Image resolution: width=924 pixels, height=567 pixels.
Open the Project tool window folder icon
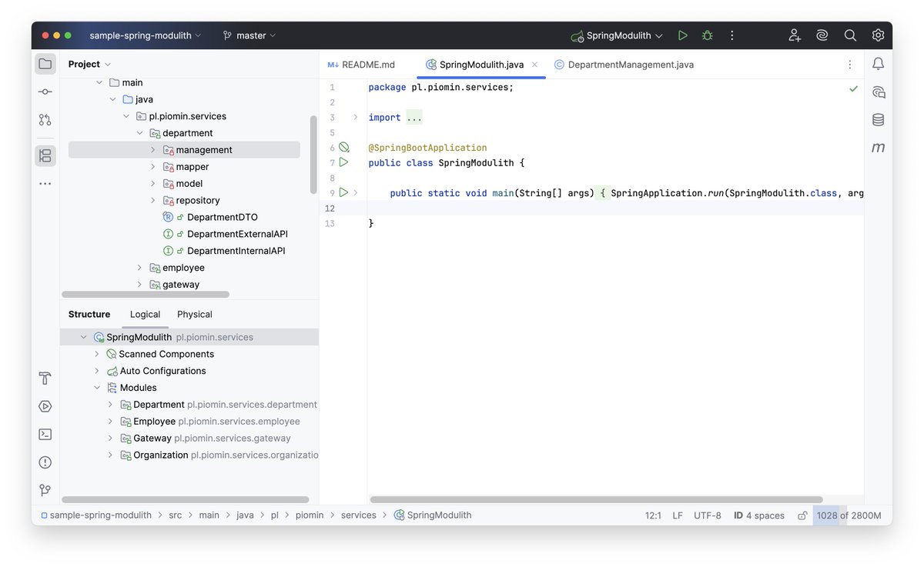(x=45, y=64)
